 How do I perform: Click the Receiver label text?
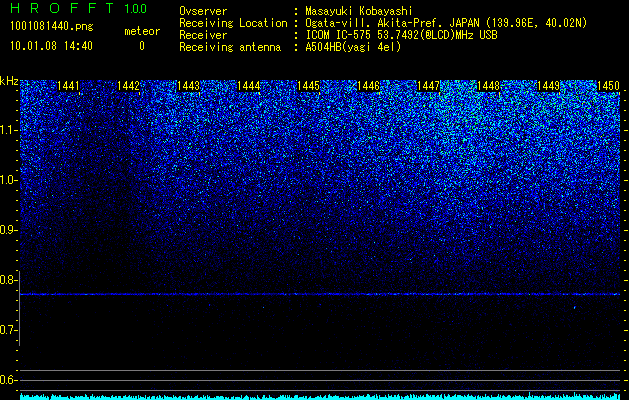pos(203,35)
